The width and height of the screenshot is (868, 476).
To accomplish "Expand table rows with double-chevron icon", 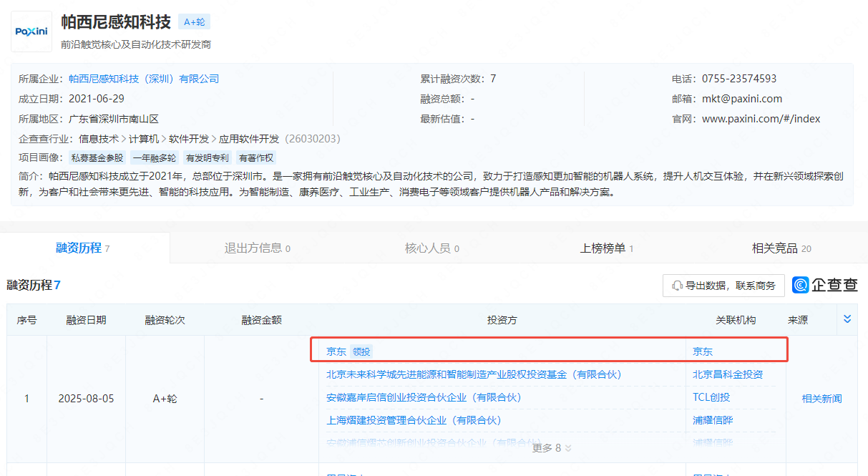I will (x=847, y=319).
